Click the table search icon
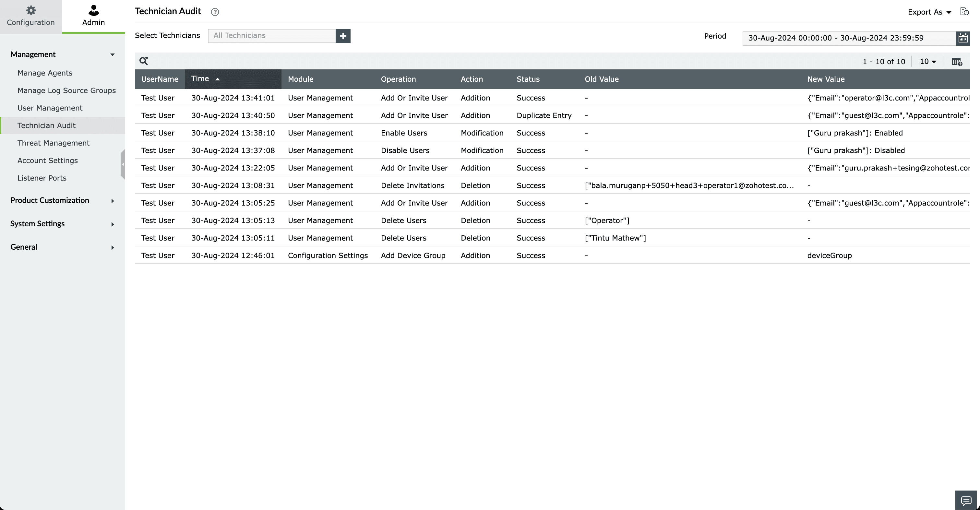 [x=143, y=61]
